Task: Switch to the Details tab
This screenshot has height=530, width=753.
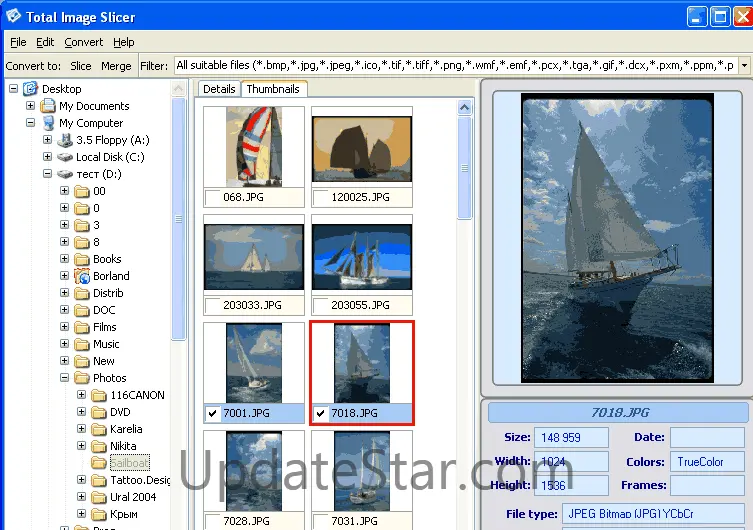Action: click(x=219, y=89)
